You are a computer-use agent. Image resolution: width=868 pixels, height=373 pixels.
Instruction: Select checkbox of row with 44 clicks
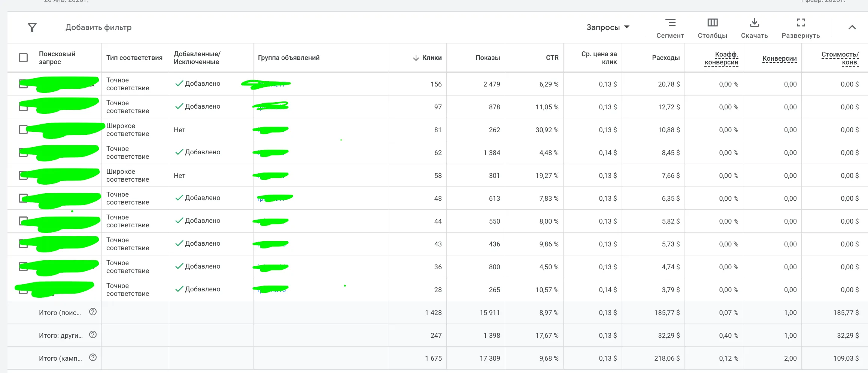[x=22, y=221]
